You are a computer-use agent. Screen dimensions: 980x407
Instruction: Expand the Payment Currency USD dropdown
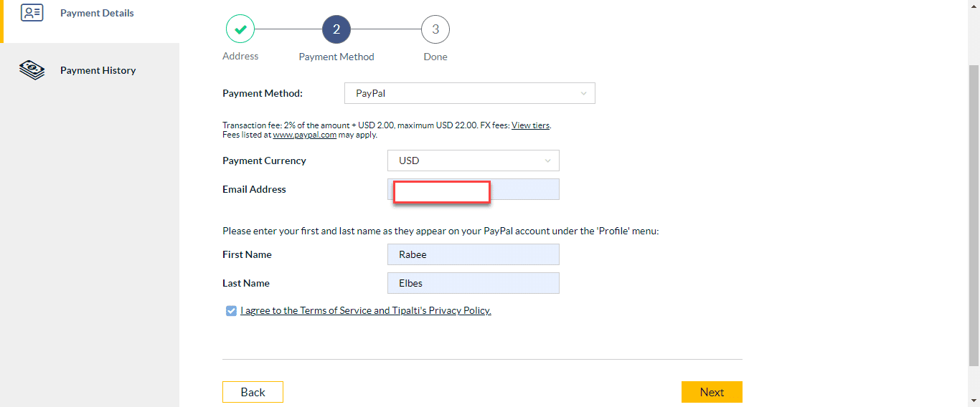click(x=473, y=161)
